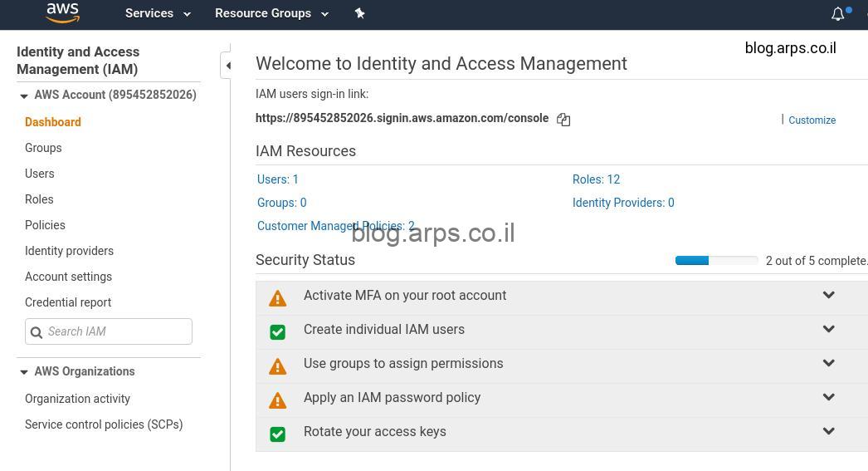The image size is (868, 471).
Task: Click the Create individual IAM users text
Action: 383,329
